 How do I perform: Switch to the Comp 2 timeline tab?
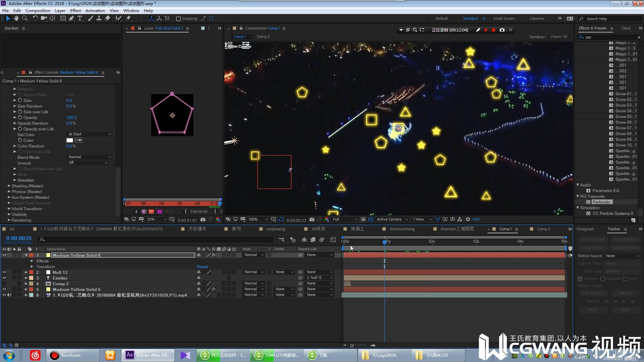(543, 229)
